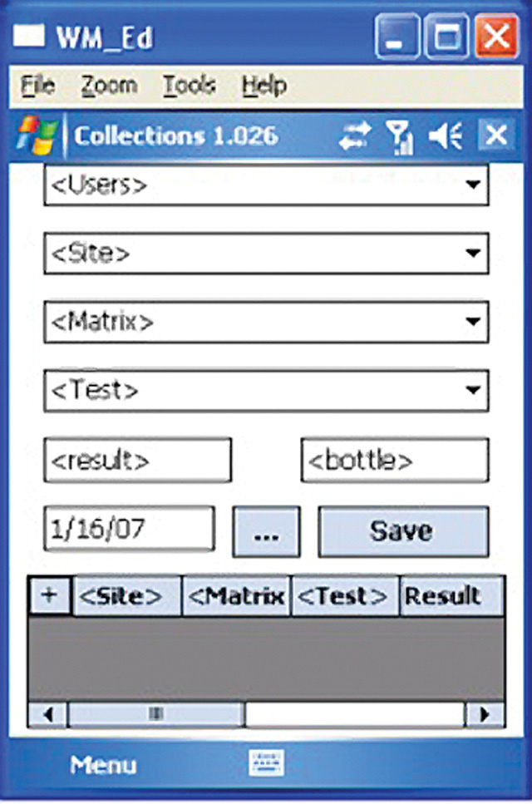
Task: Expand the Matrix combo box
Action: [x=474, y=321]
